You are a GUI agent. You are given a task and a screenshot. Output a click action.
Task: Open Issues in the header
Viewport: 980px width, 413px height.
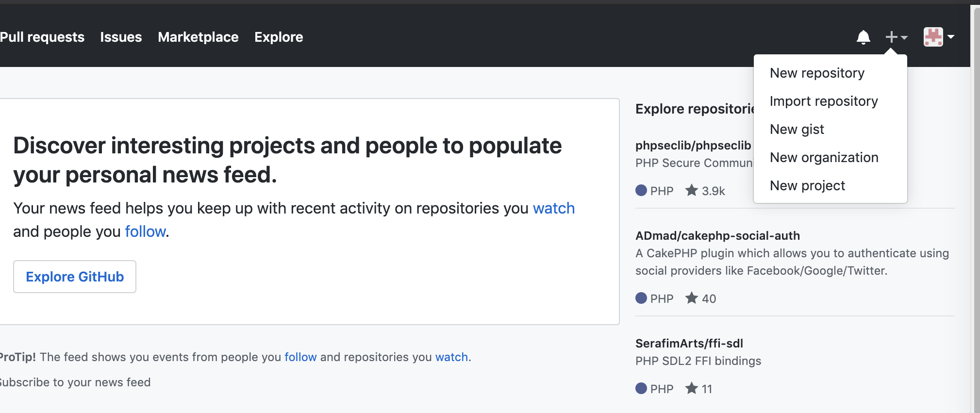pyautogui.click(x=121, y=37)
